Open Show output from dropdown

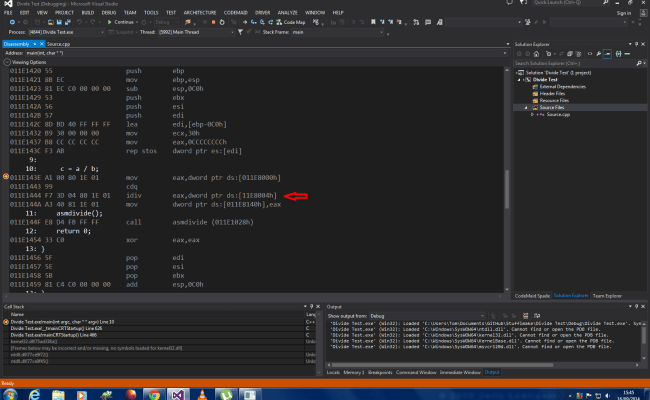[427, 316]
